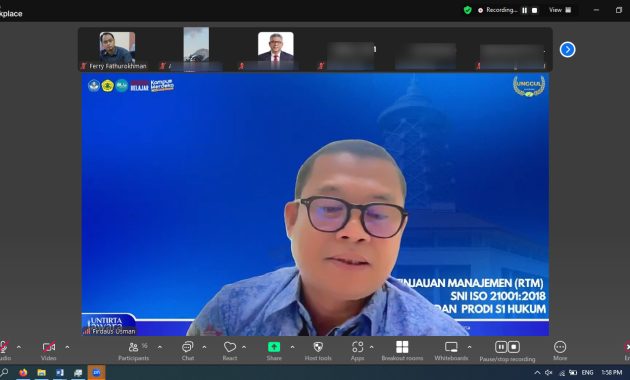Expand the Participants options arrow

pyautogui.click(x=160, y=347)
